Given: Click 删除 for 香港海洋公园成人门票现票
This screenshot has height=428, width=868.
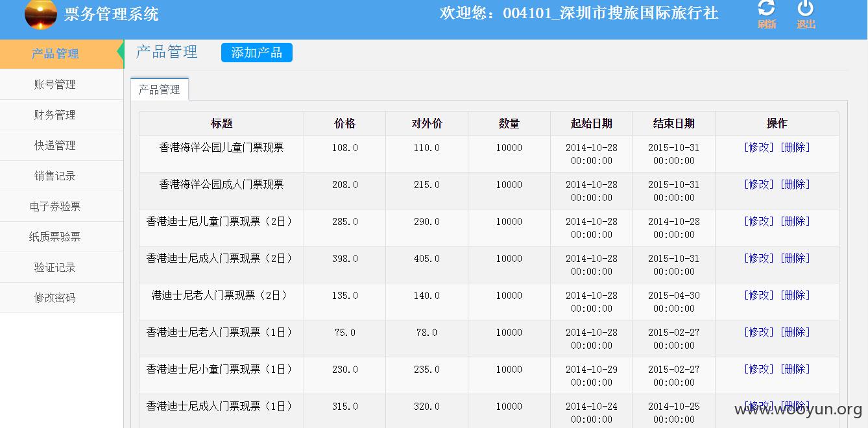Looking at the screenshot, I should 795,184.
